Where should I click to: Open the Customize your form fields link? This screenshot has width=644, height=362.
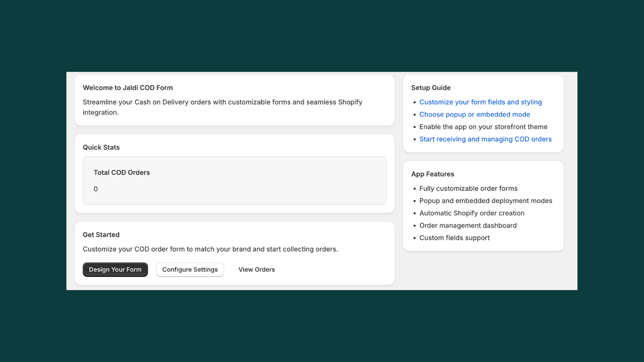click(481, 102)
